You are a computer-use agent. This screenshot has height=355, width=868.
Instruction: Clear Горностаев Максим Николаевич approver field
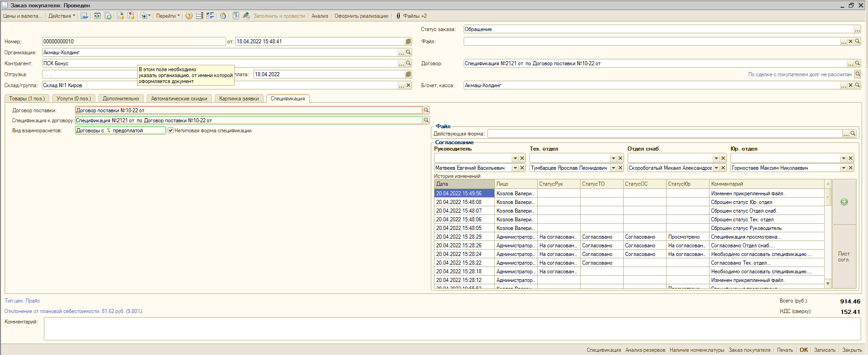point(851,168)
